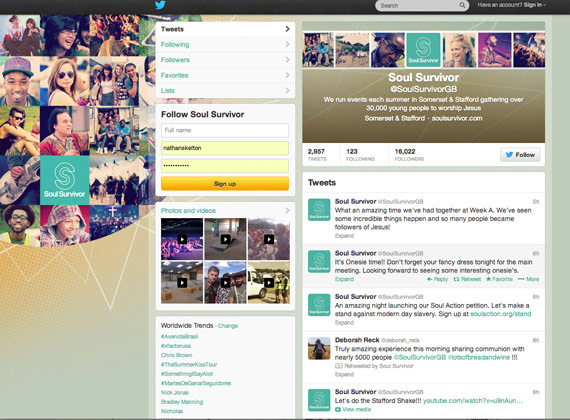Screen dimensions: 570x420
Task: Open Deborah Reck's profile picture
Action: pyautogui.click(x=319, y=348)
